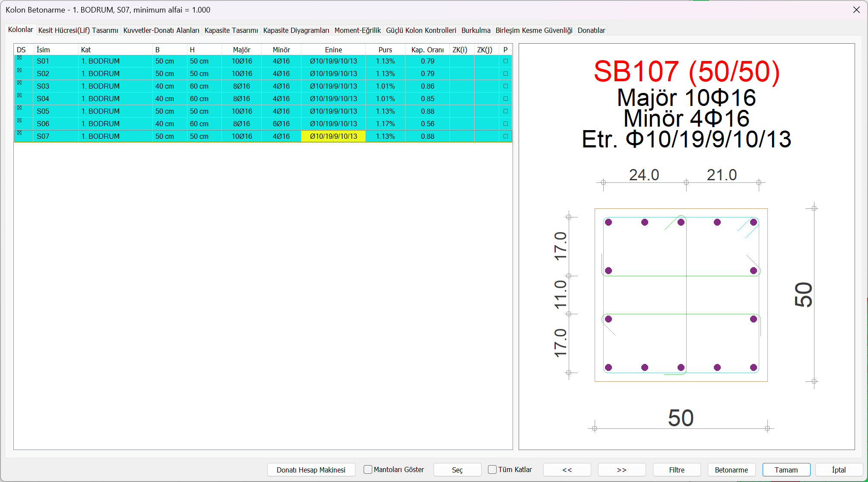Click the B value 40 cm of S06
The height and width of the screenshot is (482, 868).
tap(170, 124)
